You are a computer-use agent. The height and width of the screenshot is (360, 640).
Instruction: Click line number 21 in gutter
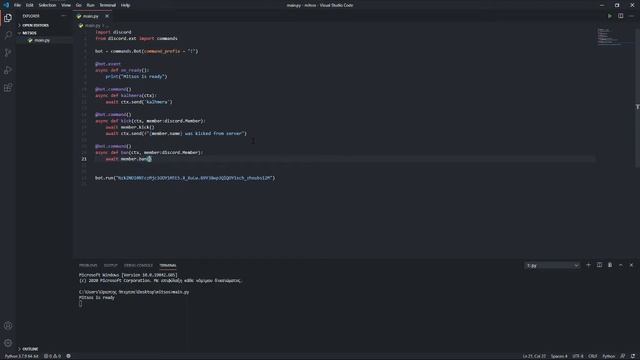tap(84, 159)
